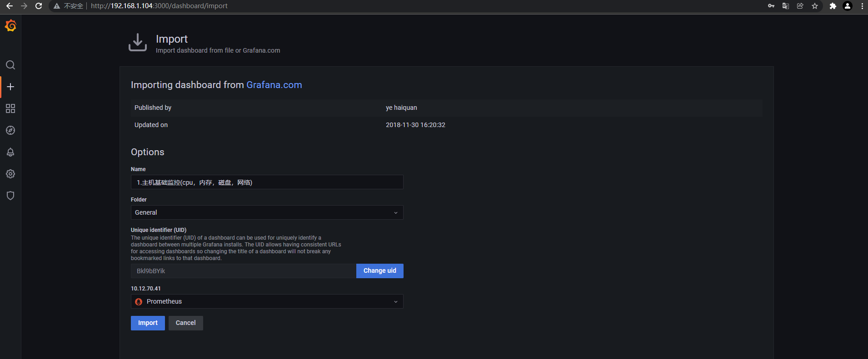The height and width of the screenshot is (359, 868).
Task: Click the updated date 2018-11-30 16:20:32
Action: (x=415, y=125)
